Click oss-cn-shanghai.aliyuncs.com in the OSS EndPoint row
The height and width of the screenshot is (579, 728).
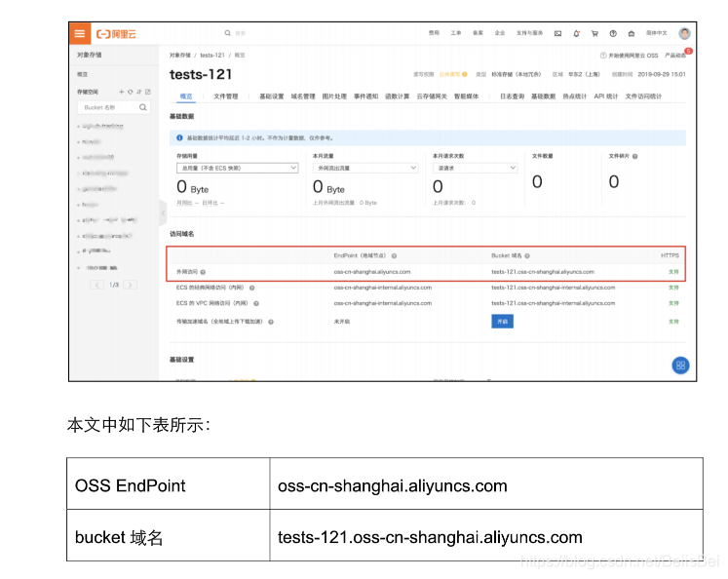393,485
